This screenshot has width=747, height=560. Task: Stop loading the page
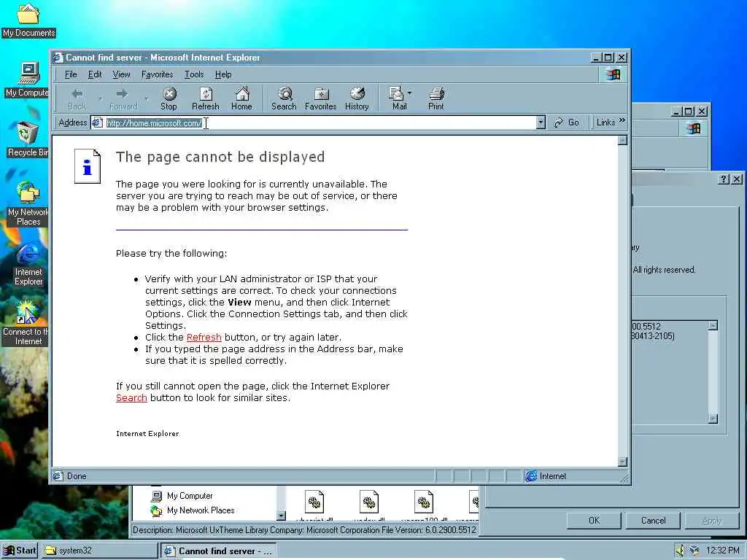[x=169, y=98]
